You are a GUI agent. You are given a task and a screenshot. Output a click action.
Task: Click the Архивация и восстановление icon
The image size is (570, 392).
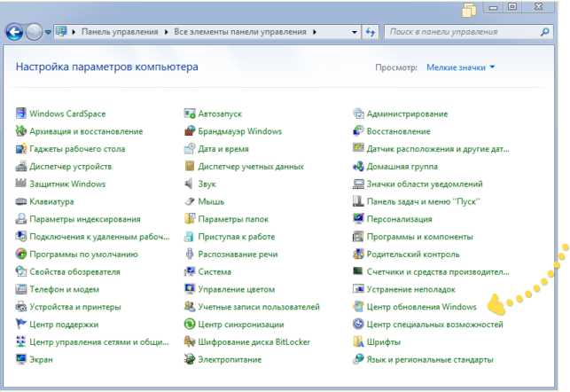point(20,131)
